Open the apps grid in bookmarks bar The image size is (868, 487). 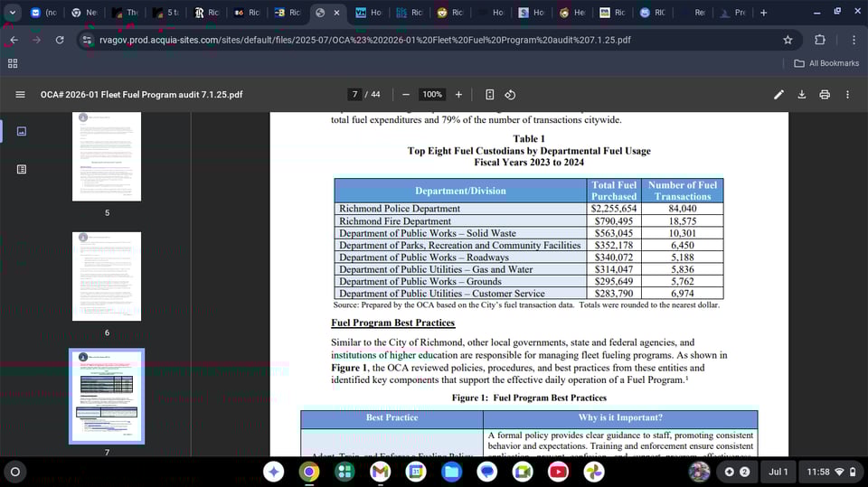tap(13, 63)
